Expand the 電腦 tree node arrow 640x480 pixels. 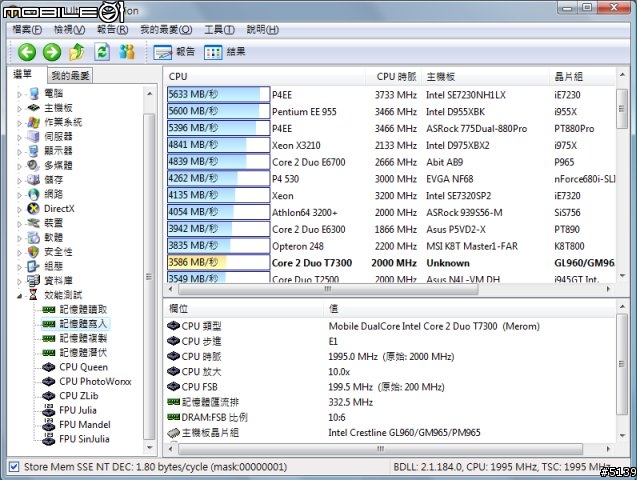19,94
